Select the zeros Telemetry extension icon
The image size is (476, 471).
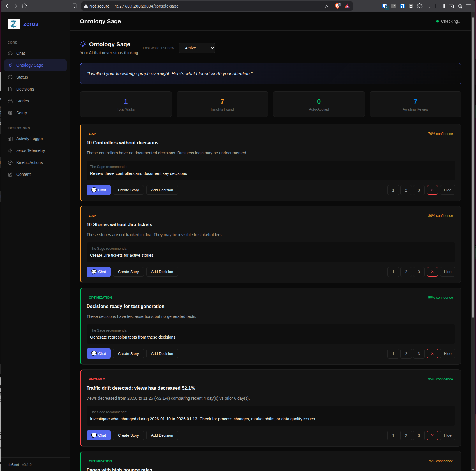tap(10, 150)
